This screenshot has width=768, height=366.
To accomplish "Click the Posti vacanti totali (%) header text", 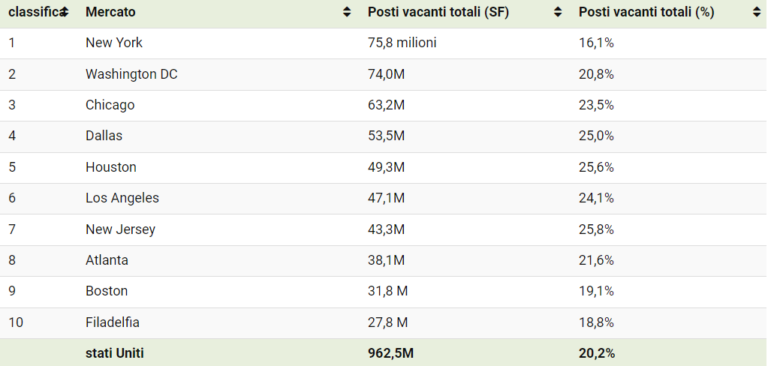I will pos(646,12).
